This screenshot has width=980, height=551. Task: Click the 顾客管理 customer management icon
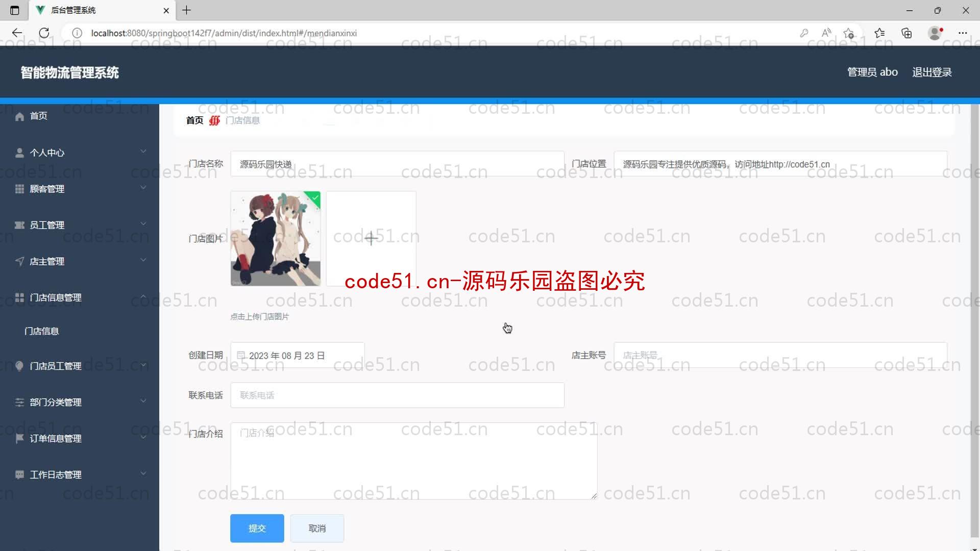pos(19,188)
